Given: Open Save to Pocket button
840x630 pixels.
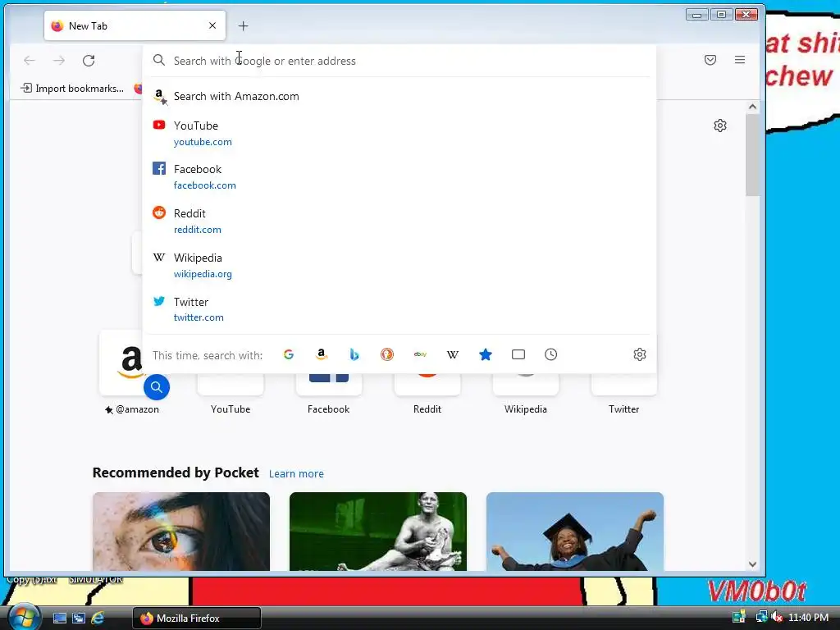Looking at the screenshot, I should click(710, 60).
